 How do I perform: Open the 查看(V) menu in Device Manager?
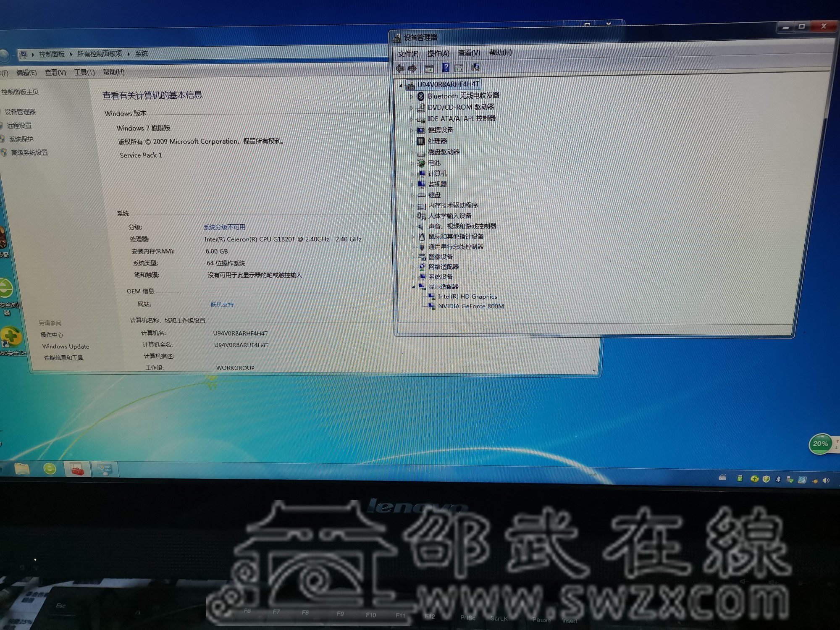(x=469, y=53)
